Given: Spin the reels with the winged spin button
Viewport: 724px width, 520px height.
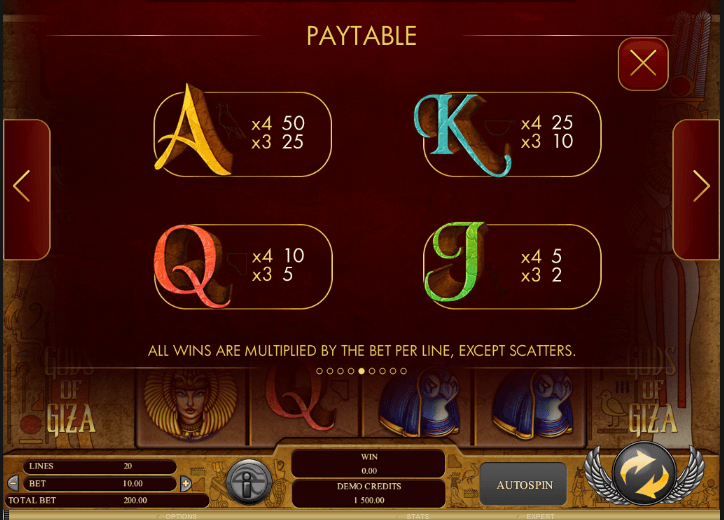Looking at the screenshot, I should point(645,474).
